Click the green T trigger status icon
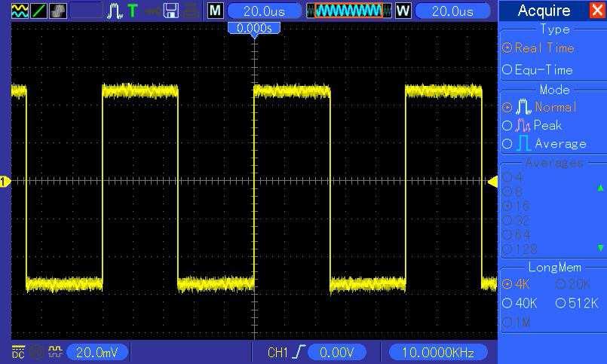Screen dimensions: 607x364 133,11
